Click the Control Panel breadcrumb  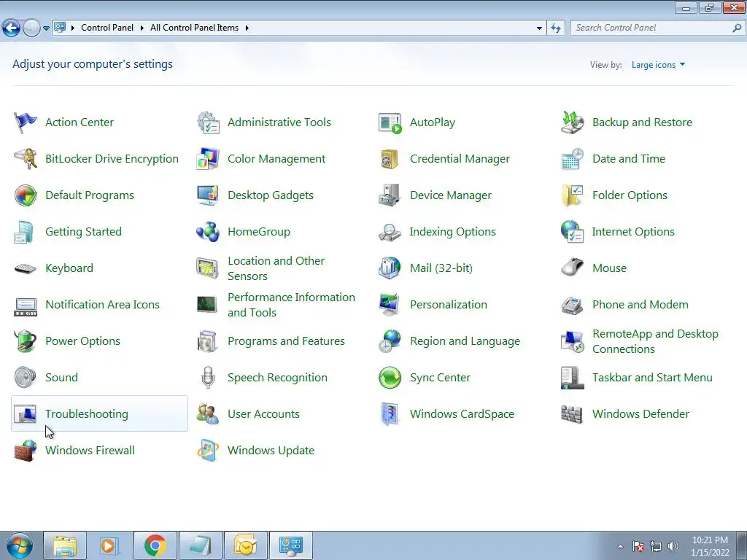pos(107,28)
